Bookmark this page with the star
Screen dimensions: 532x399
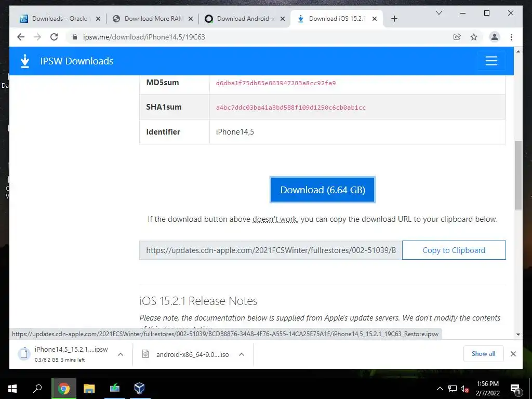474,37
